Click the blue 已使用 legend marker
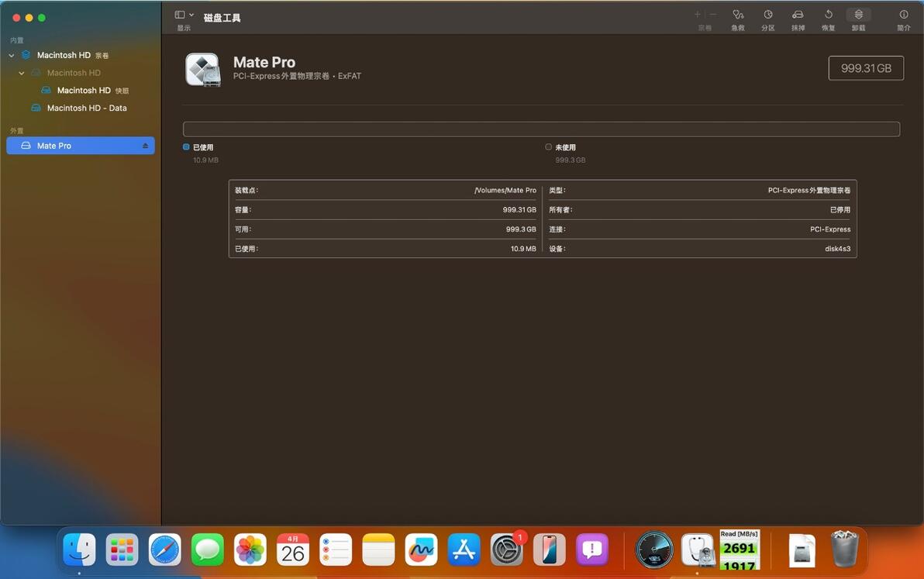The width and height of the screenshot is (924, 579). tap(186, 147)
